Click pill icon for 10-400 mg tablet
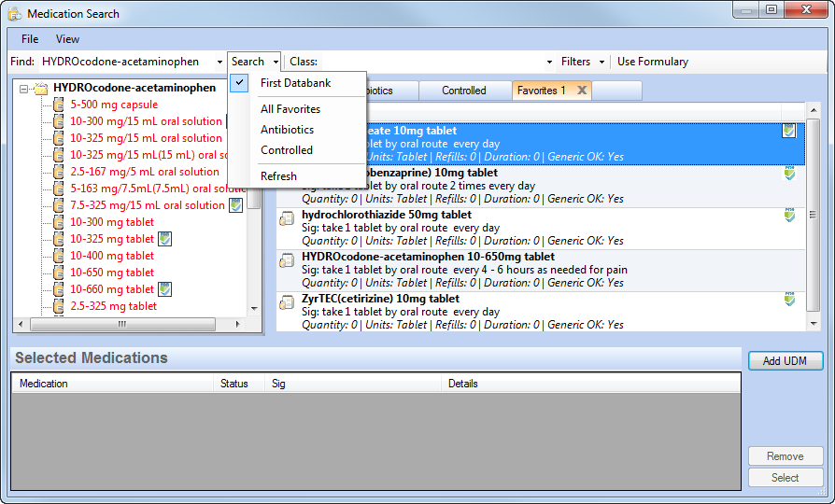 pos(59,256)
